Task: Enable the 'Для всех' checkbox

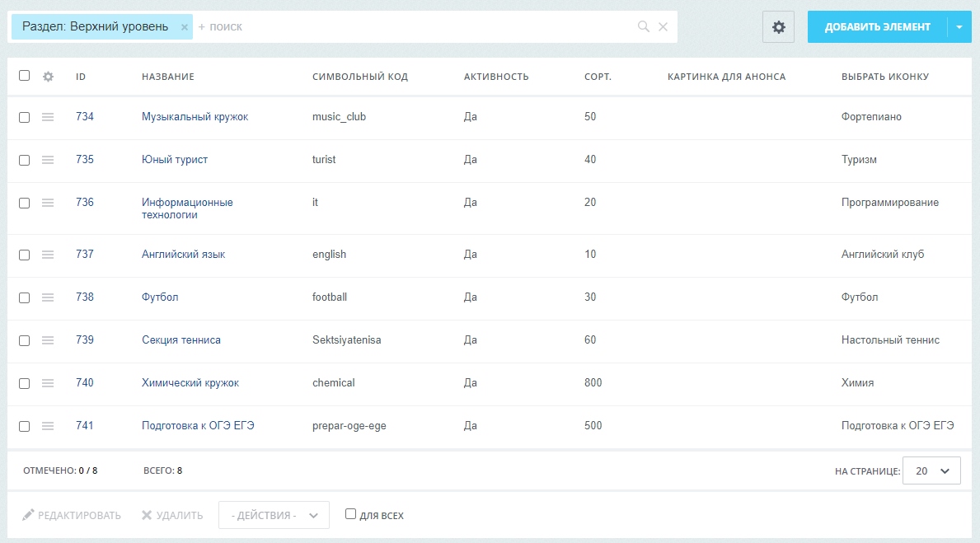Action: pyautogui.click(x=350, y=513)
